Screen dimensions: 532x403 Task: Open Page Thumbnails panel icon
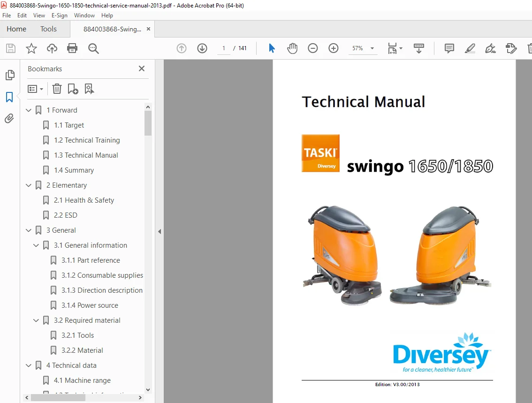pyautogui.click(x=10, y=75)
